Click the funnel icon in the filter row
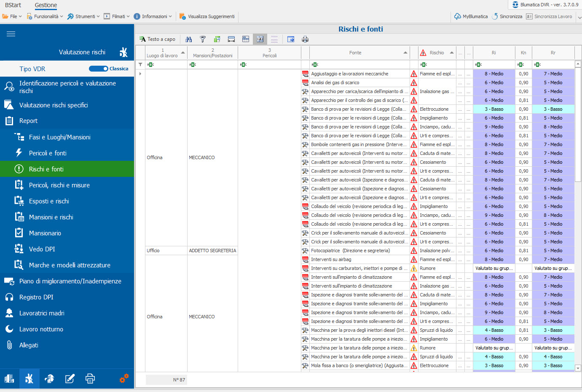Image resolution: width=582 pixels, height=392 pixels. [140, 64]
